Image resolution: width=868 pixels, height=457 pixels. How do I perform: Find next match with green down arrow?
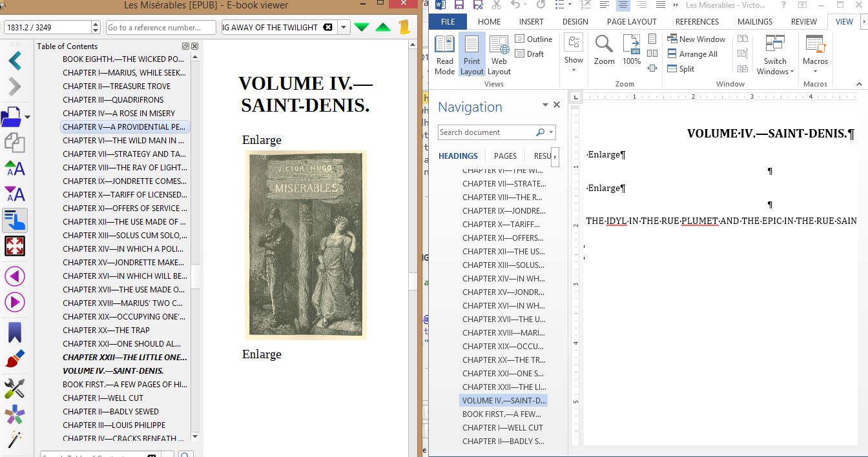pyautogui.click(x=362, y=27)
